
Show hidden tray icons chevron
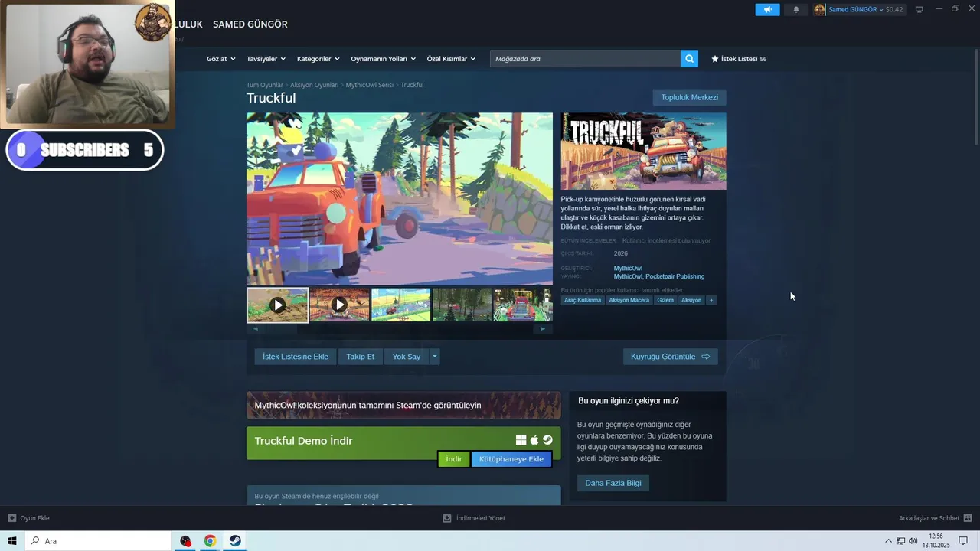(x=888, y=541)
